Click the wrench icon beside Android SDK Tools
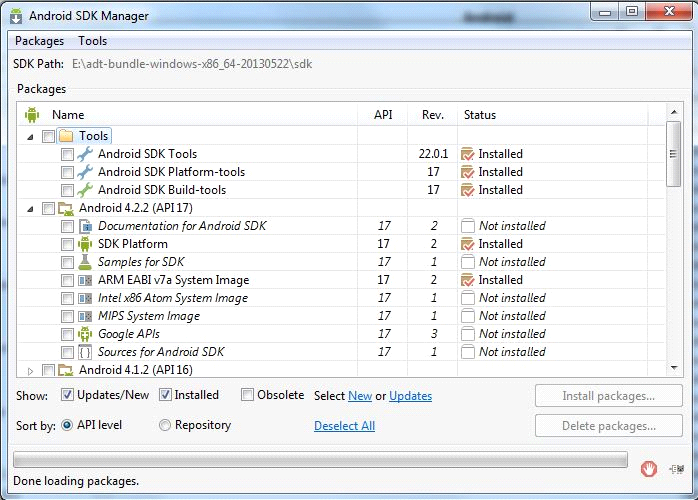 85,154
